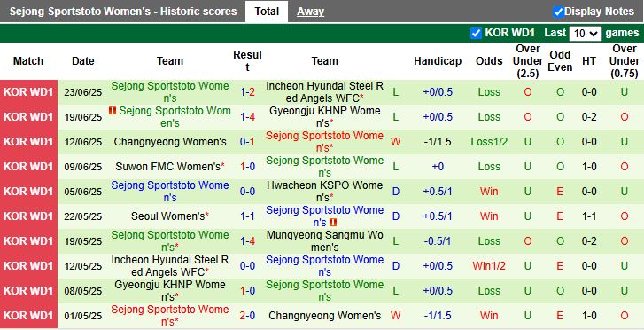644x330 pixels.
Task: Click the 1-2 score on 23/06/25
Action: point(248,92)
